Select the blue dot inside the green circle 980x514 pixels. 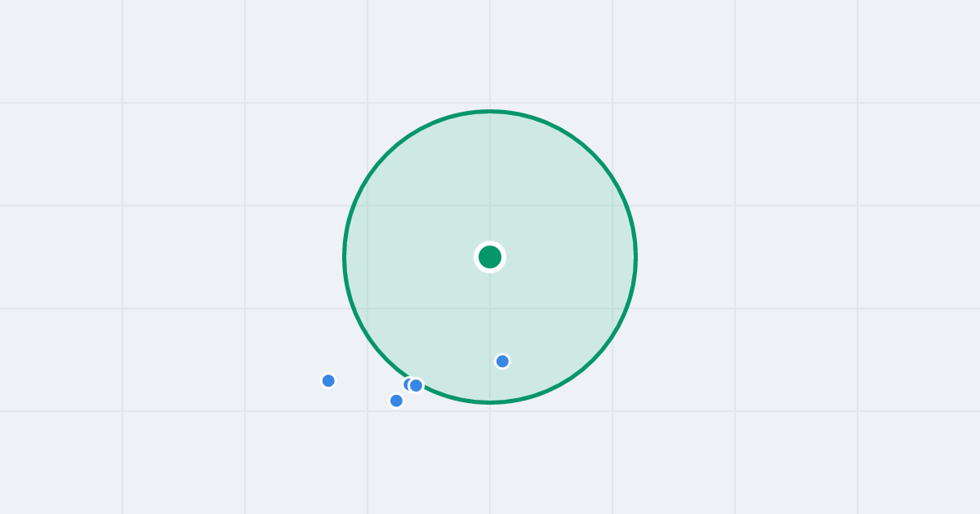click(x=502, y=361)
